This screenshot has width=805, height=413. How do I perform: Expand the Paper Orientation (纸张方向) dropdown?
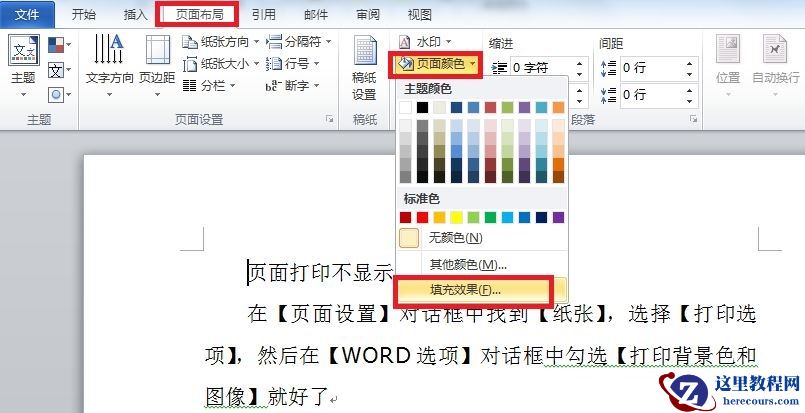[221, 42]
